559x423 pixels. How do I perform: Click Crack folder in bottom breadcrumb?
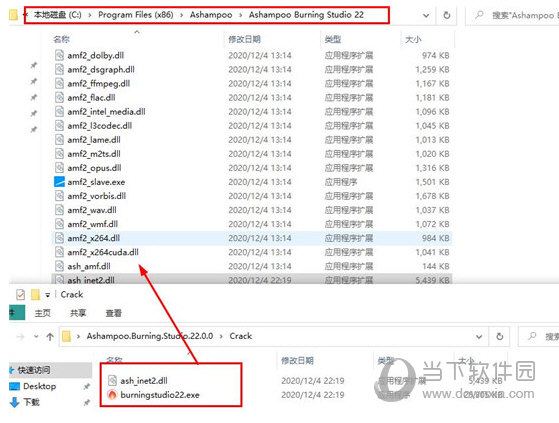pyautogui.click(x=241, y=336)
